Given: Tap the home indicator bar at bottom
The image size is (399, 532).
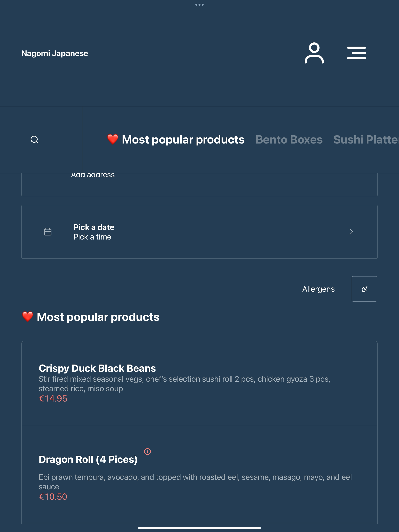Looking at the screenshot, I should click(x=199, y=528).
